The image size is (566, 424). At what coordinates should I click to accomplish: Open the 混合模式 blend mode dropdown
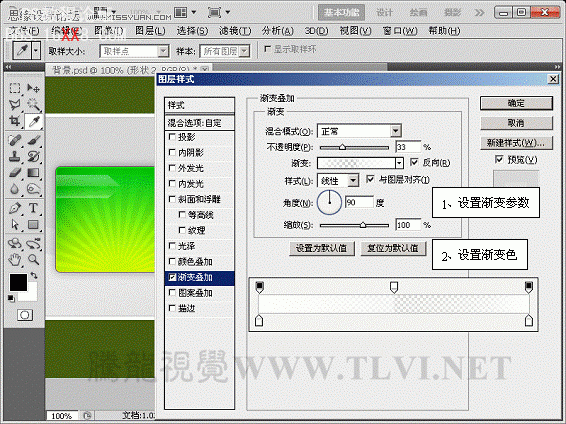point(396,131)
